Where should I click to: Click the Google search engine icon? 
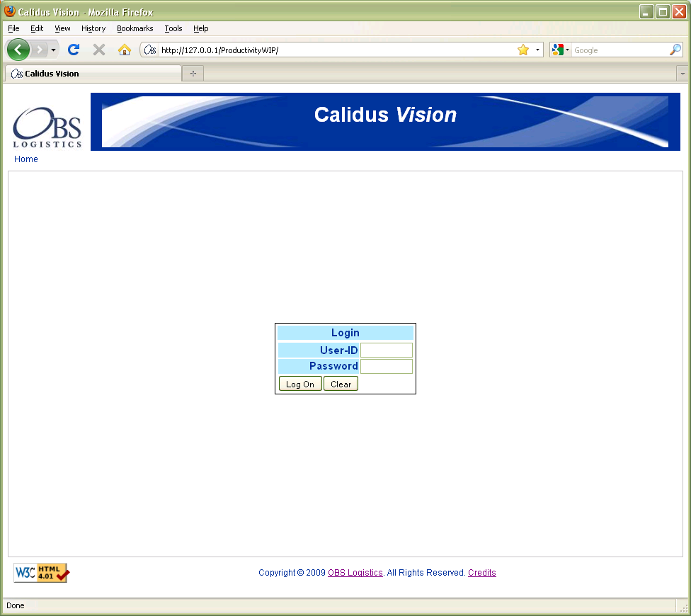pyautogui.click(x=557, y=50)
